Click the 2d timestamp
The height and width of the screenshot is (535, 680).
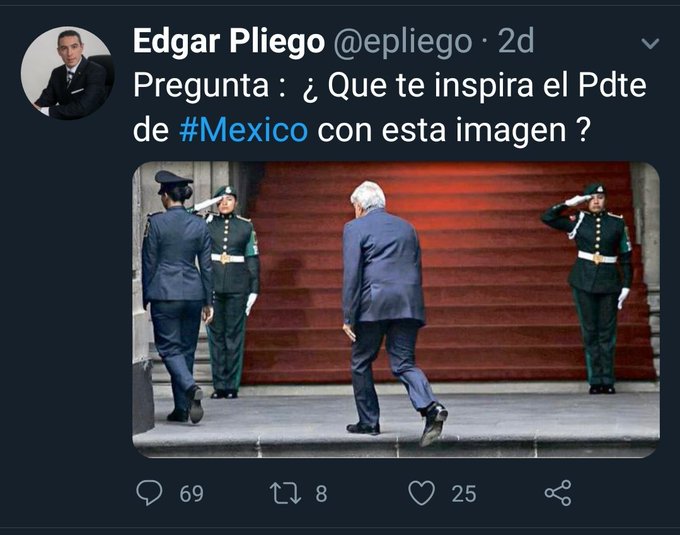pyautogui.click(x=516, y=42)
